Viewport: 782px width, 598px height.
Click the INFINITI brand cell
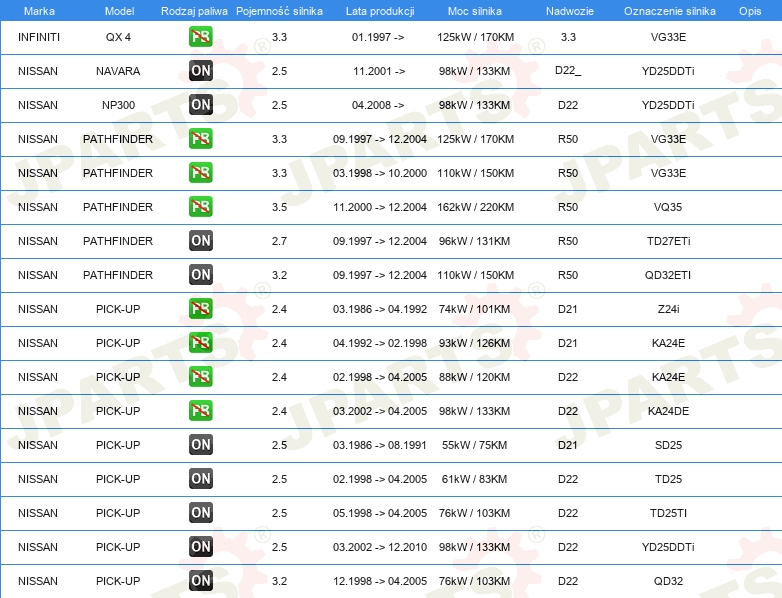pos(39,37)
